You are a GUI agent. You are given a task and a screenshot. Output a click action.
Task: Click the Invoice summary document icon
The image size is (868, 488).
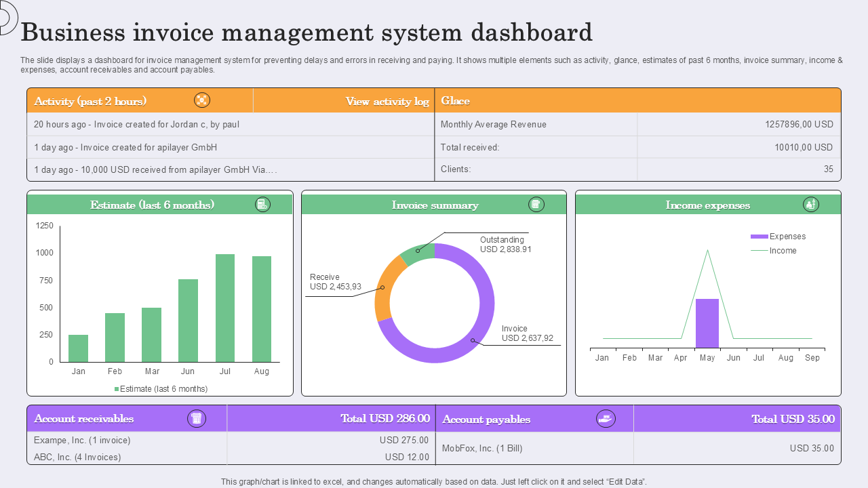536,205
